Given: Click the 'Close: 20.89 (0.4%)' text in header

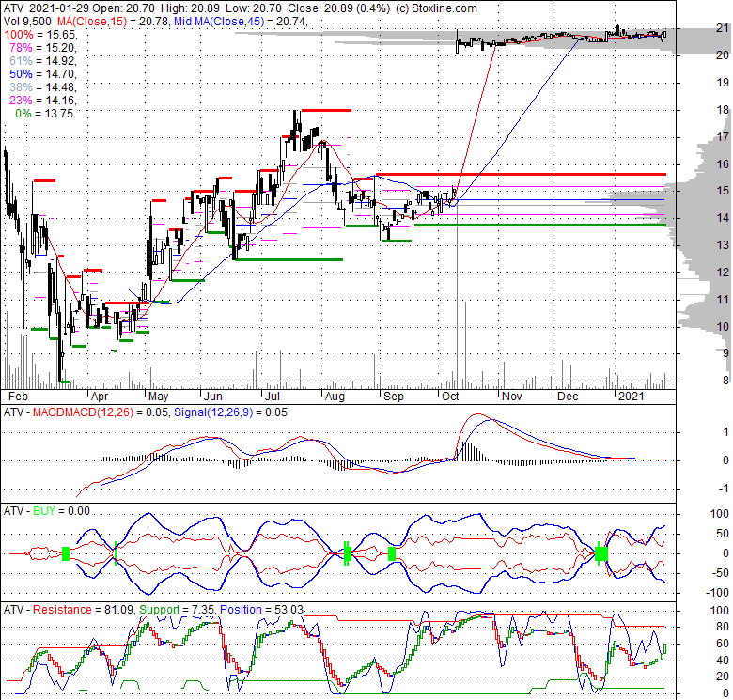Looking at the screenshot, I should click(x=339, y=8).
